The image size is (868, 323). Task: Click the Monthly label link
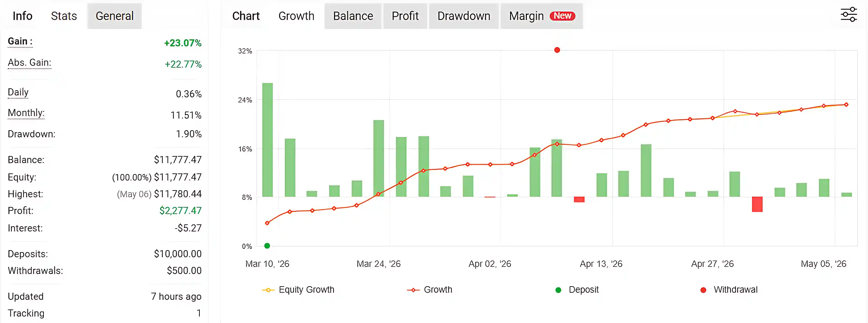click(x=26, y=113)
